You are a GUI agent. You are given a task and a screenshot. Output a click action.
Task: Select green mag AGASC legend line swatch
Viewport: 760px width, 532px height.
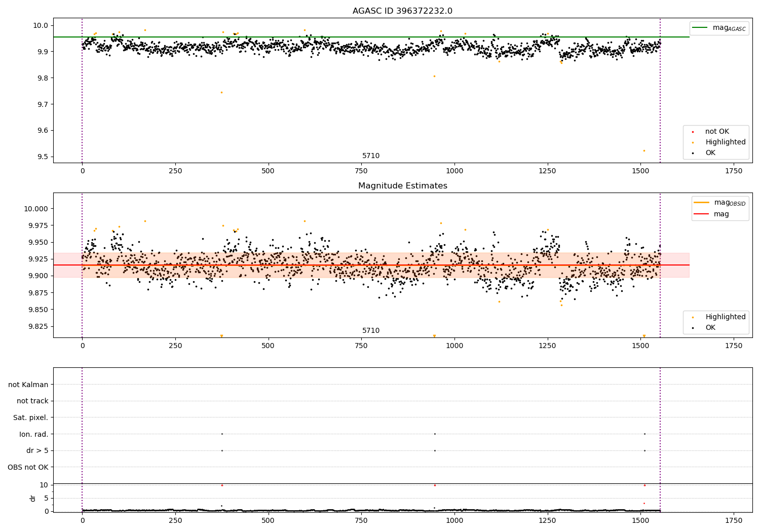tap(700, 28)
